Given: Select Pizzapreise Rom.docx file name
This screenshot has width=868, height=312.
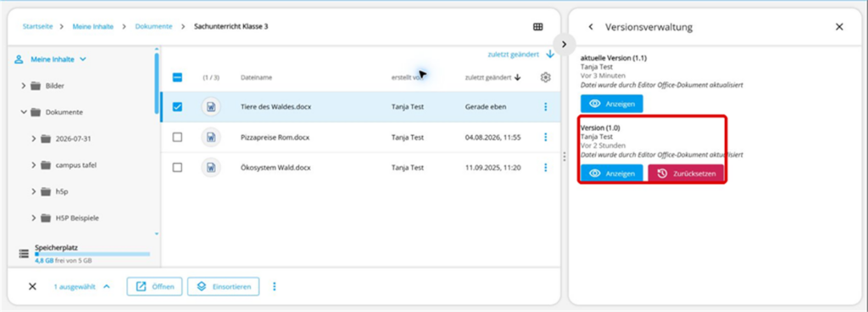Looking at the screenshot, I should (x=275, y=137).
